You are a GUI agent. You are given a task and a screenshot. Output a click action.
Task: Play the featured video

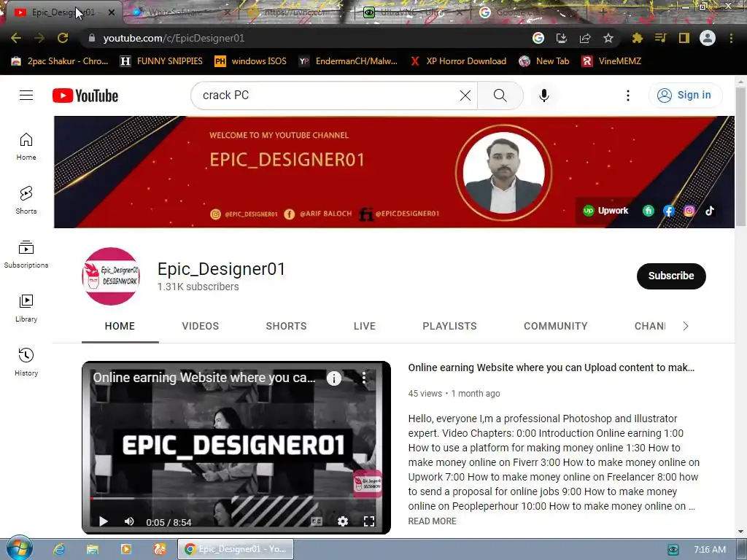click(x=103, y=521)
